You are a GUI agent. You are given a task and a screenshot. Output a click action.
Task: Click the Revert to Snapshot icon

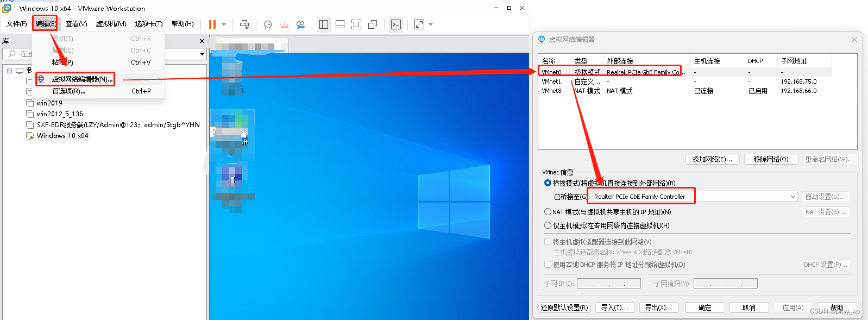click(284, 24)
